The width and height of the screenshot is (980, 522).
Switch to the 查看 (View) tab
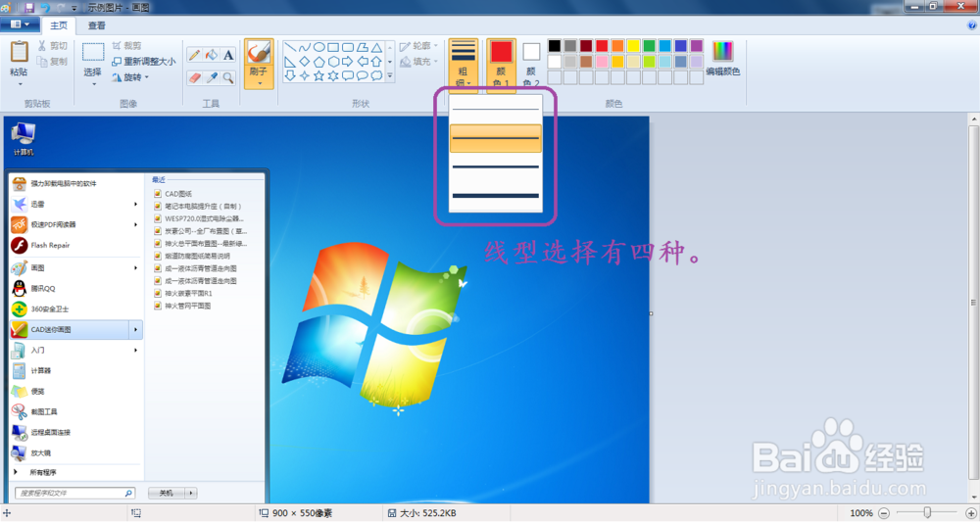[x=97, y=25]
